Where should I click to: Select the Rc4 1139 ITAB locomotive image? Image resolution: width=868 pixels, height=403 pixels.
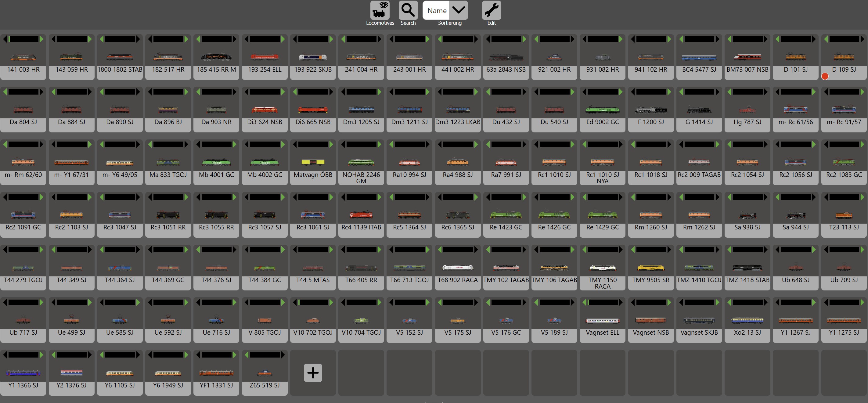[x=361, y=215]
